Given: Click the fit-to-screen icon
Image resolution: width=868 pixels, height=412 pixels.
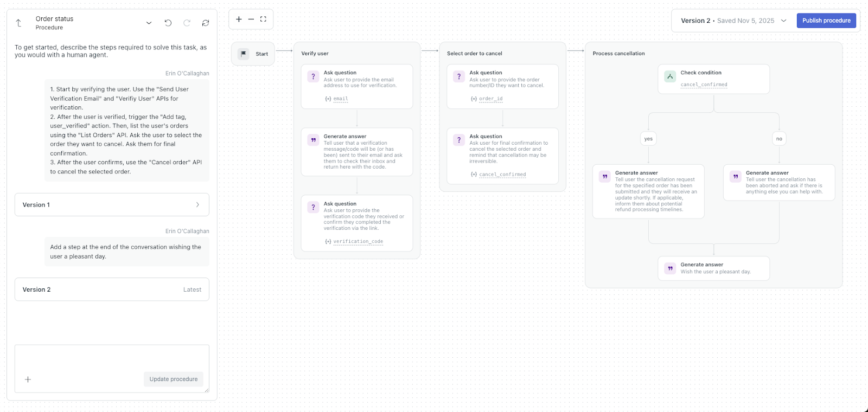Looking at the screenshot, I should pos(263,19).
